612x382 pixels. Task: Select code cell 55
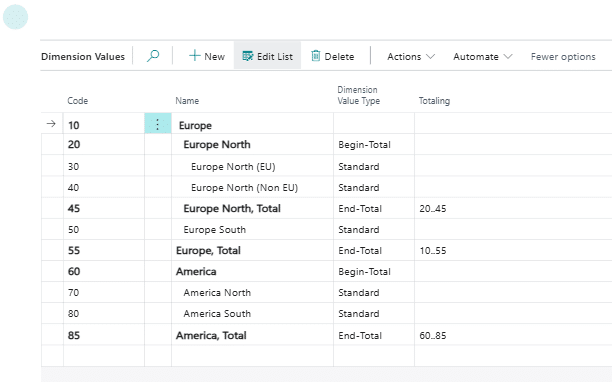tap(104, 251)
